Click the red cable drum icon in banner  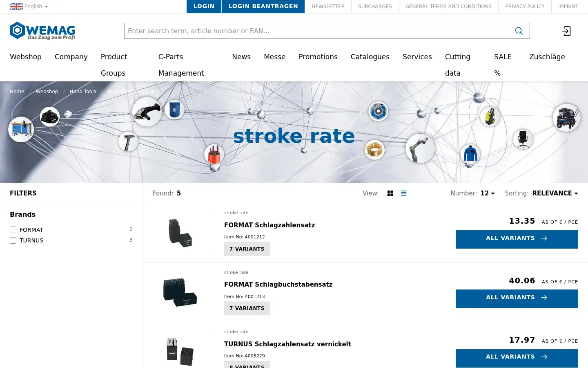click(x=214, y=154)
